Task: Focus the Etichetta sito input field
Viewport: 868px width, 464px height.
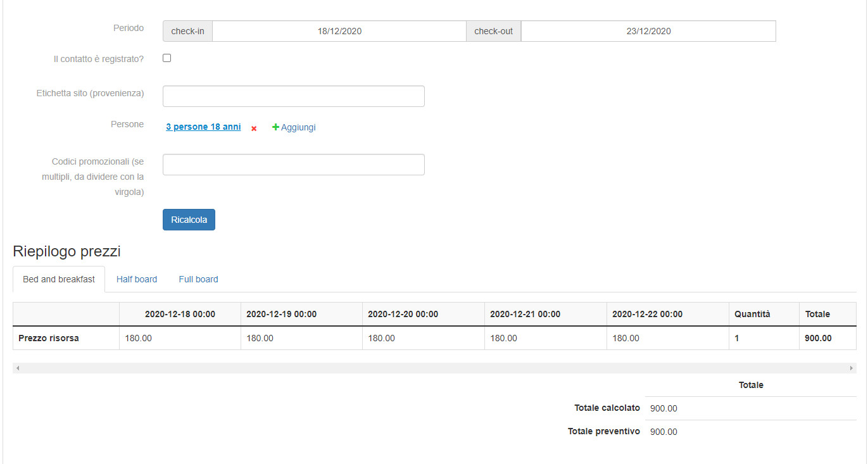Action: pos(294,96)
